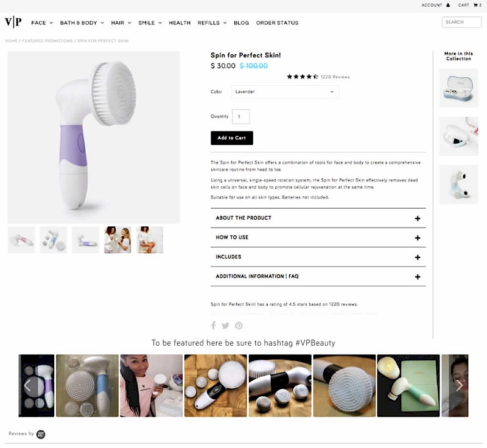487x448 pixels.
Task: Open the 1220 Reviews link
Action: tap(335, 77)
